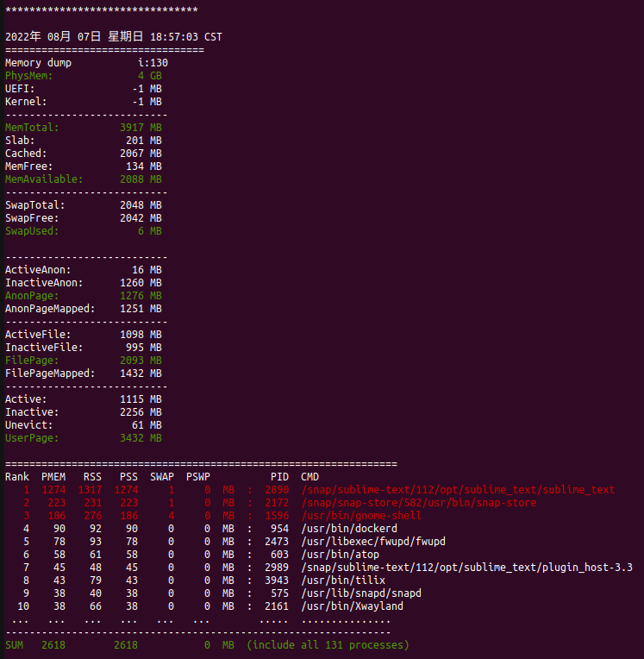
Task: Click the 'SwapTotal:' label
Action: [35, 205]
